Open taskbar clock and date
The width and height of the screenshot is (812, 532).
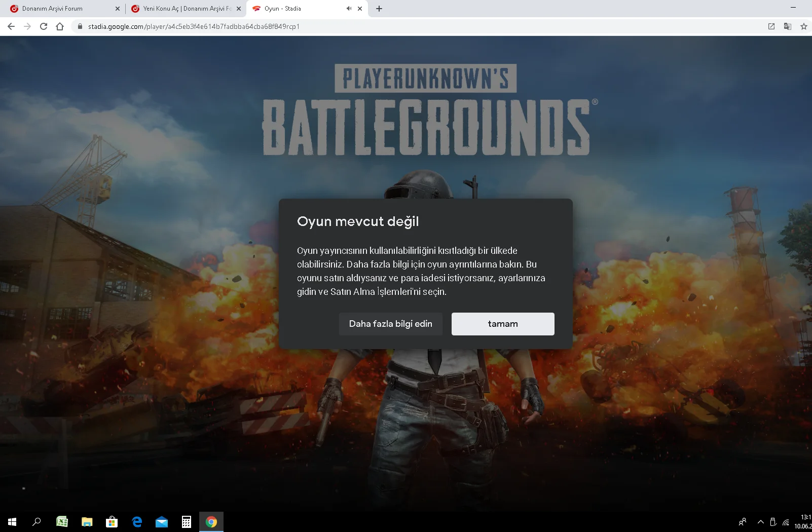pyautogui.click(x=803, y=522)
